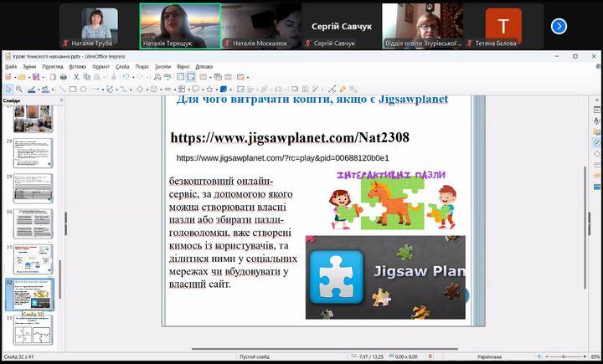Select the Zoom and Pan tool
The width and height of the screenshot is (603, 364).
coord(18,90)
